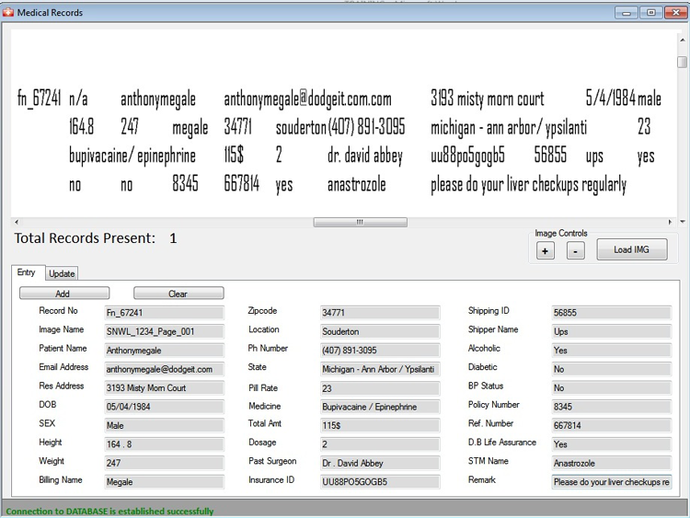
Task: Click the 'Total Records Present:' label
Action: 85,238
